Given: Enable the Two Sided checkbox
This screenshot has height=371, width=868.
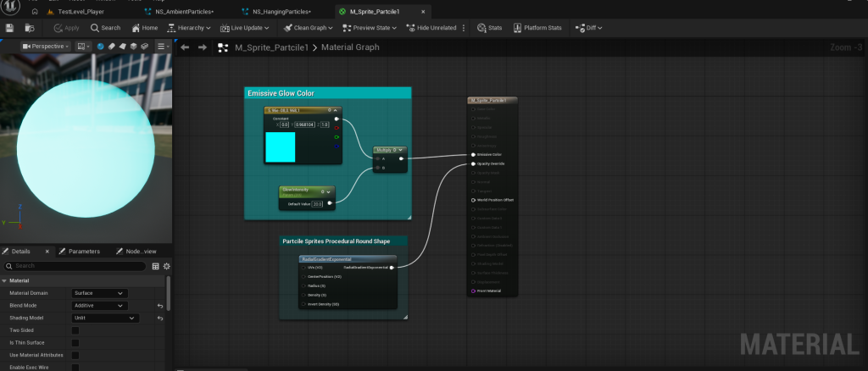Looking at the screenshot, I should (x=75, y=330).
